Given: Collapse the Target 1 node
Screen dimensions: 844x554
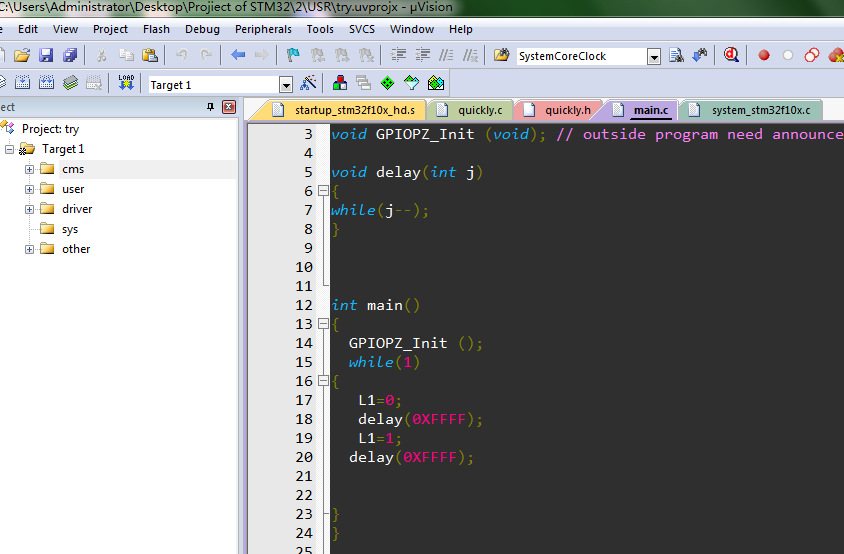Looking at the screenshot, I should [10, 149].
